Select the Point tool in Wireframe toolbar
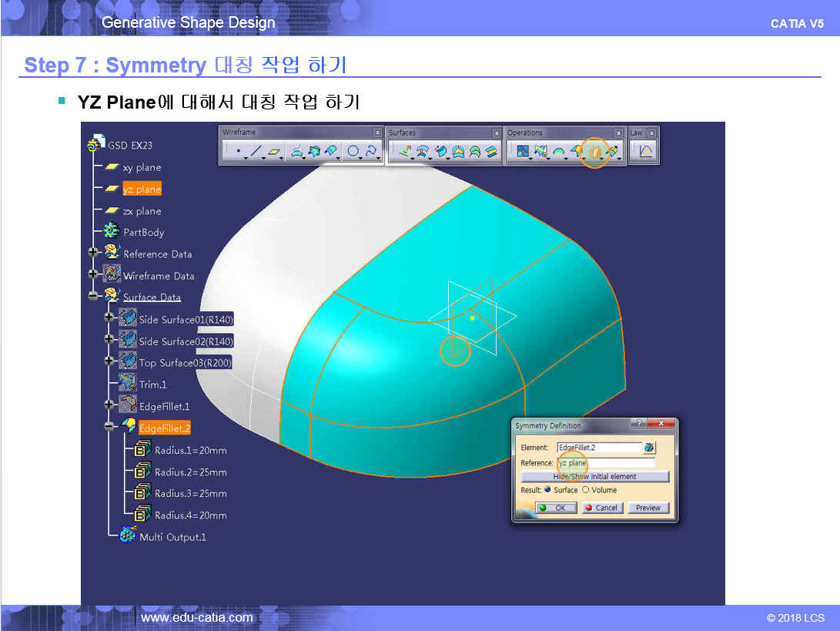This screenshot has height=631, width=840. coord(238,152)
